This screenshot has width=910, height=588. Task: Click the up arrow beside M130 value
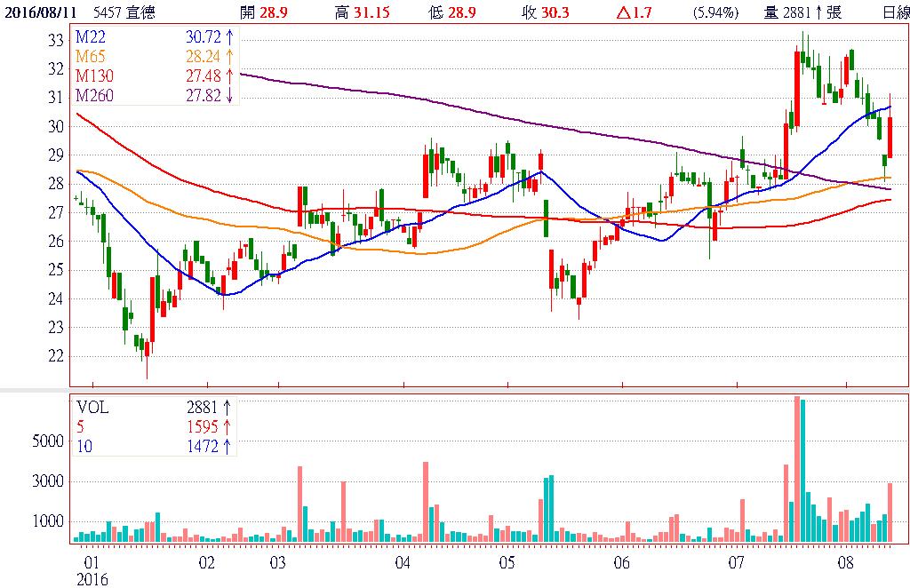pyautogui.click(x=229, y=77)
